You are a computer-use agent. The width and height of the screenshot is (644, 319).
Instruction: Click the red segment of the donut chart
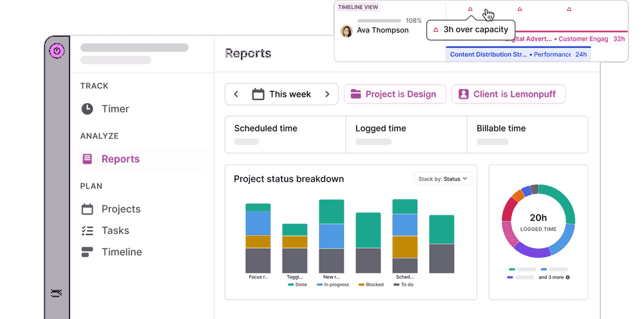point(509,209)
